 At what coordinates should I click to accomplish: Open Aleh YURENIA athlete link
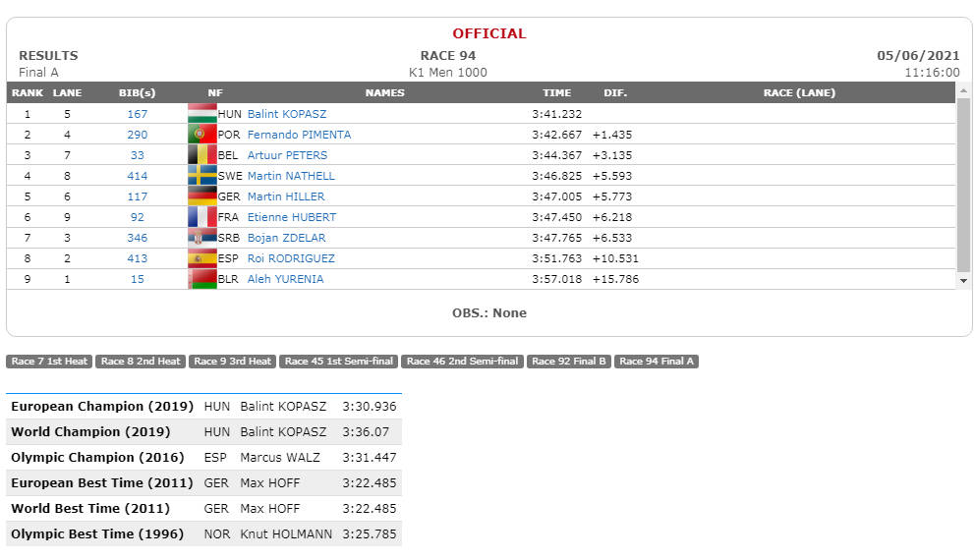(285, 279)
